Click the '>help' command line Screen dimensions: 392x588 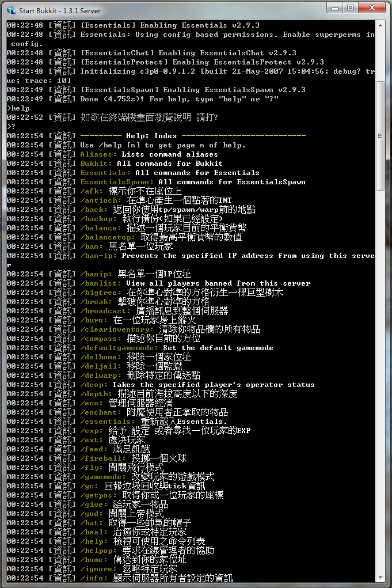(18, 108)
